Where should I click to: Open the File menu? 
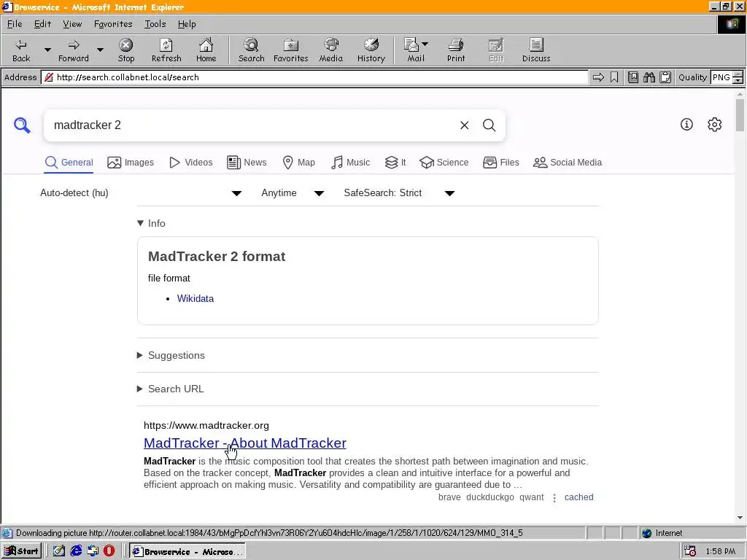click(x=15, y=24)
